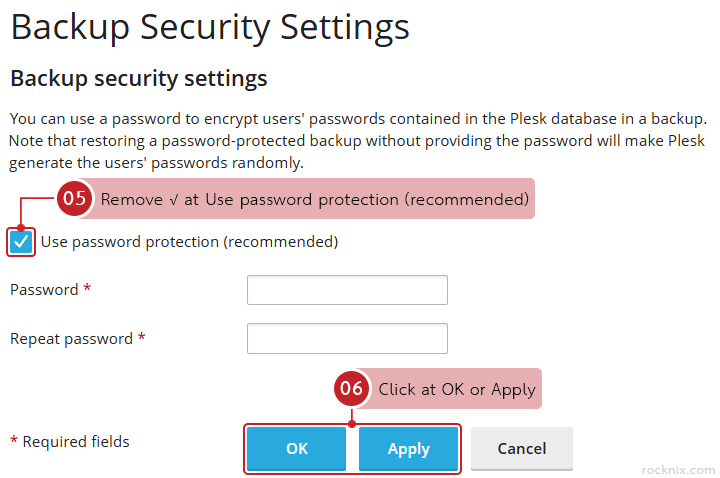Hit the Apply button
Screen dimensions: 720x478
pos(408,449)
